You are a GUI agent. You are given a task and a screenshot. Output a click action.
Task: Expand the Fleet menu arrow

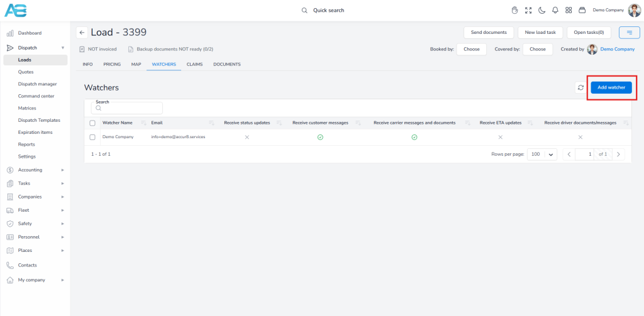62,210
